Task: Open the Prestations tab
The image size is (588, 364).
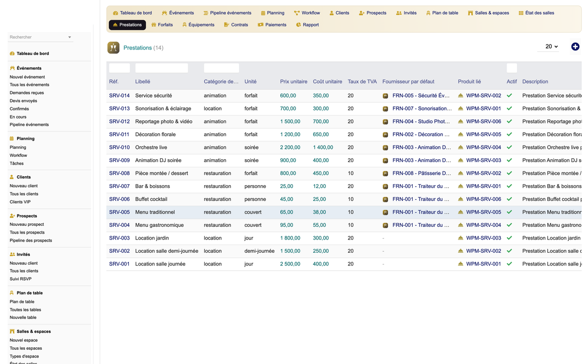Action: [127, 24]
